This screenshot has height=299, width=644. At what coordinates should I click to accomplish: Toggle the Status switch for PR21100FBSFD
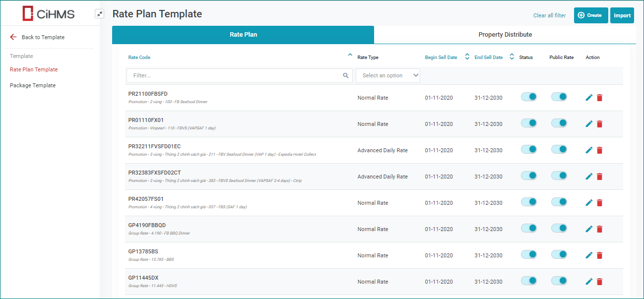point(529,97)
